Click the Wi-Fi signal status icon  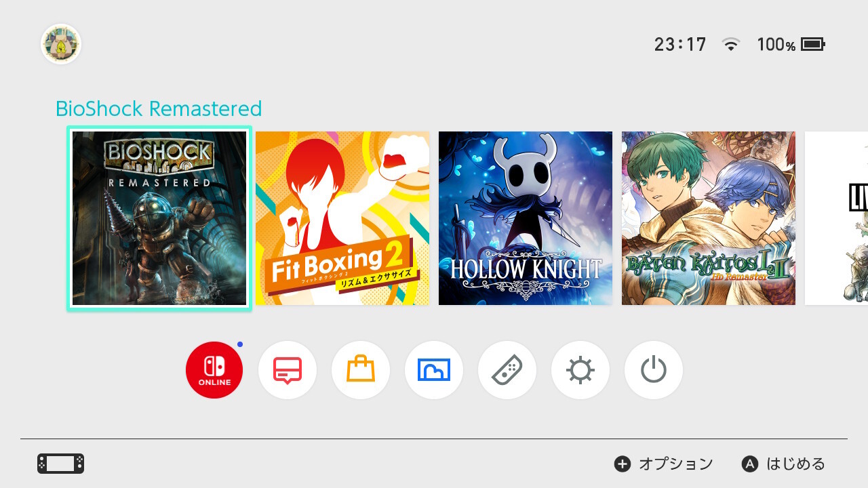coord(731,45)
